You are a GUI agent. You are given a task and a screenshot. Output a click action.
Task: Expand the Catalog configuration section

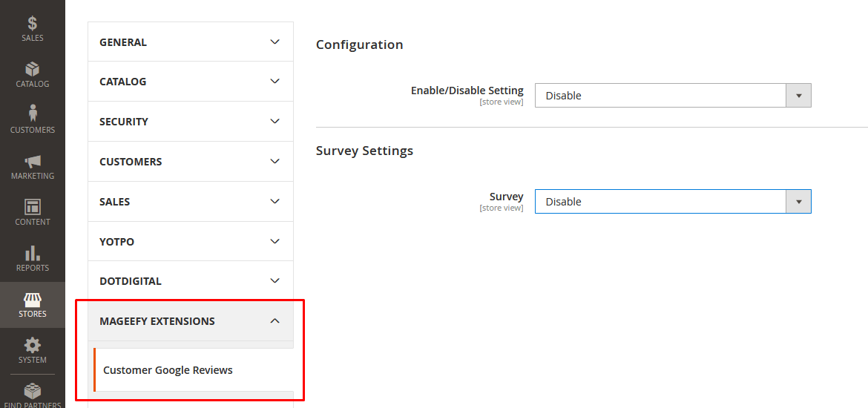click(191, 82)
